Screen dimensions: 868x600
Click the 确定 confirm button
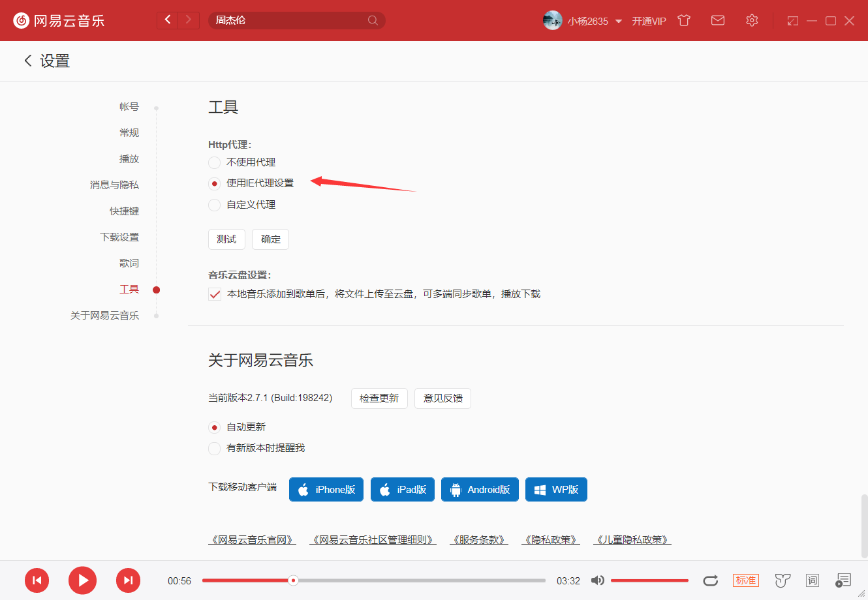[271, 239]
